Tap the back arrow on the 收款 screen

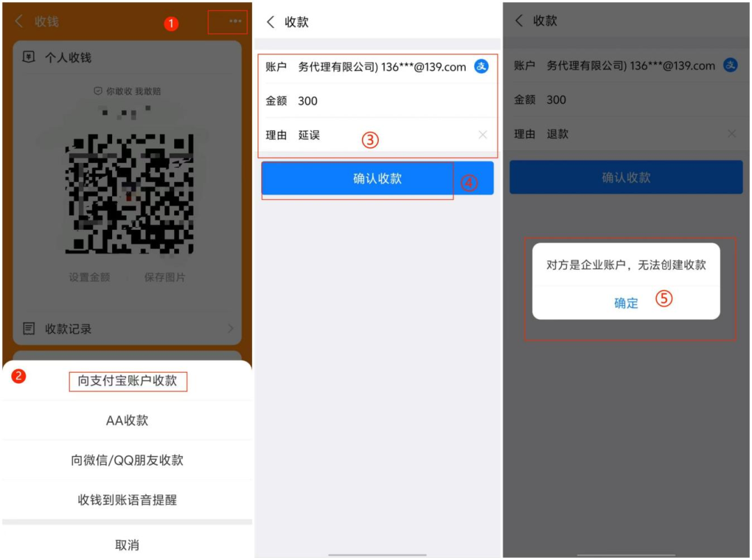click(270, 22)
